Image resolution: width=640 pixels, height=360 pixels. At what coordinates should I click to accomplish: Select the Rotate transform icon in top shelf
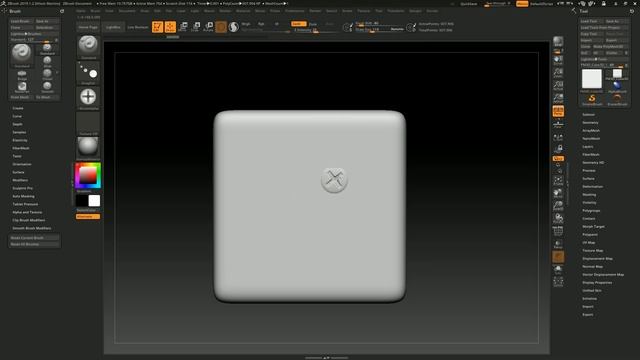pyautogui.click(x=209, y=27)
